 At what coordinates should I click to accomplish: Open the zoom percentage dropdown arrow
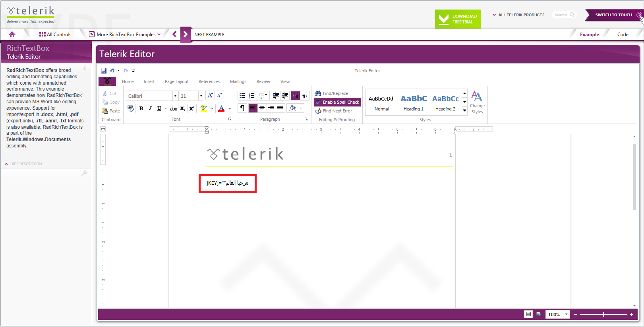(566, 314)
